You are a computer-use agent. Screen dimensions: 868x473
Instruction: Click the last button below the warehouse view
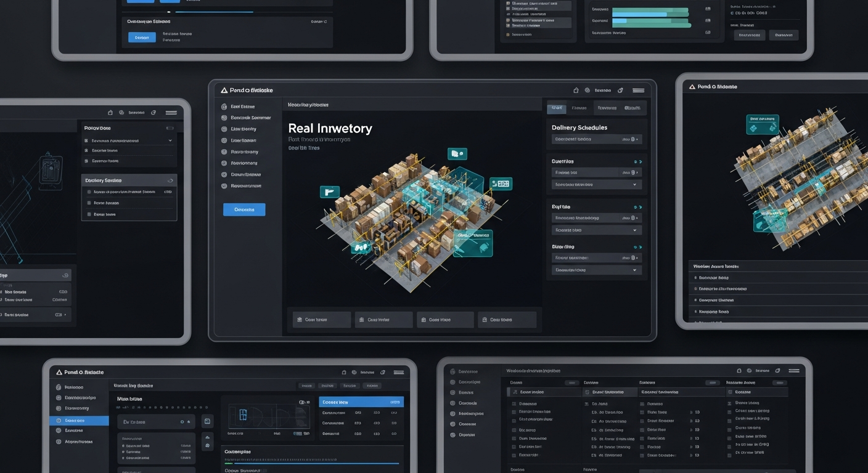[508, 320]
